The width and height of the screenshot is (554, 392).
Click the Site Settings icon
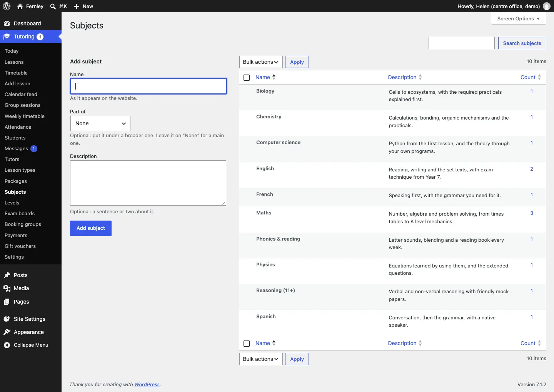point(7,319)
